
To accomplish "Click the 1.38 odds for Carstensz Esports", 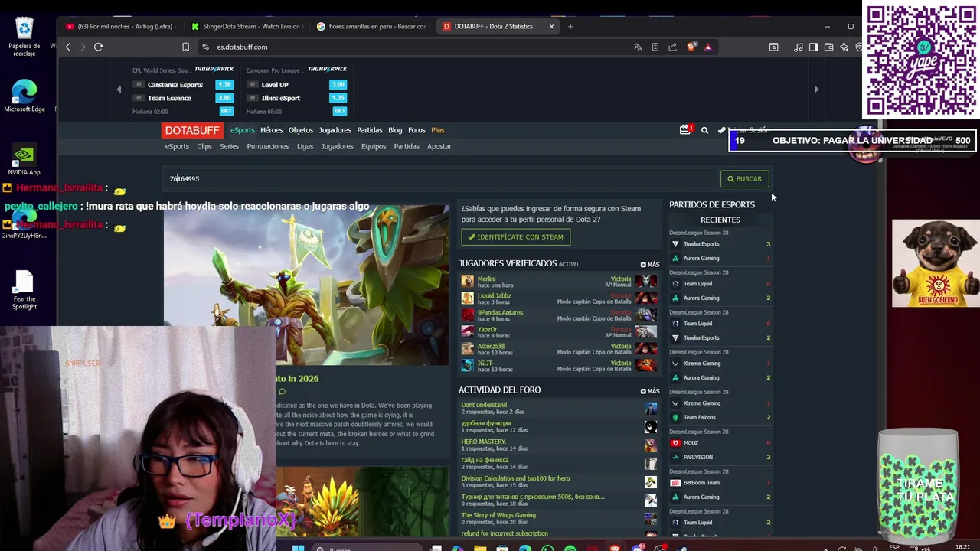I will click(224, 85).
